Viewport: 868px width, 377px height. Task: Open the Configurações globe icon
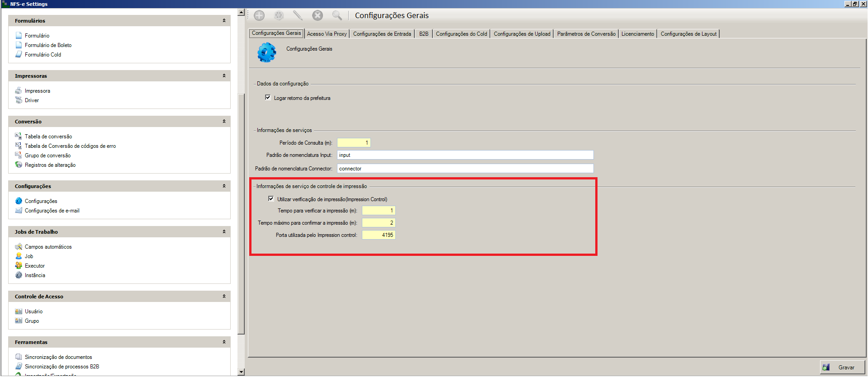[x=19, y=201]
